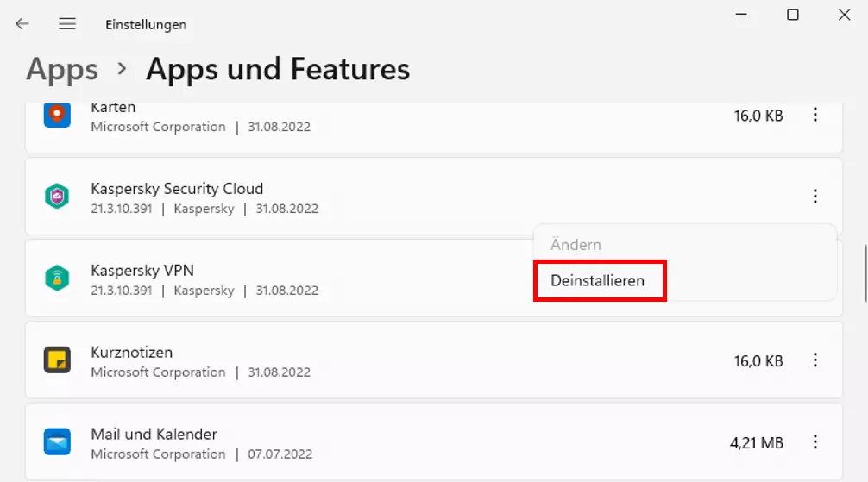Image resolution: width=868 pixels, height=482 pixels.
Task: Click the Mail und Kalender icon
Action: click(x=57, y=441)
